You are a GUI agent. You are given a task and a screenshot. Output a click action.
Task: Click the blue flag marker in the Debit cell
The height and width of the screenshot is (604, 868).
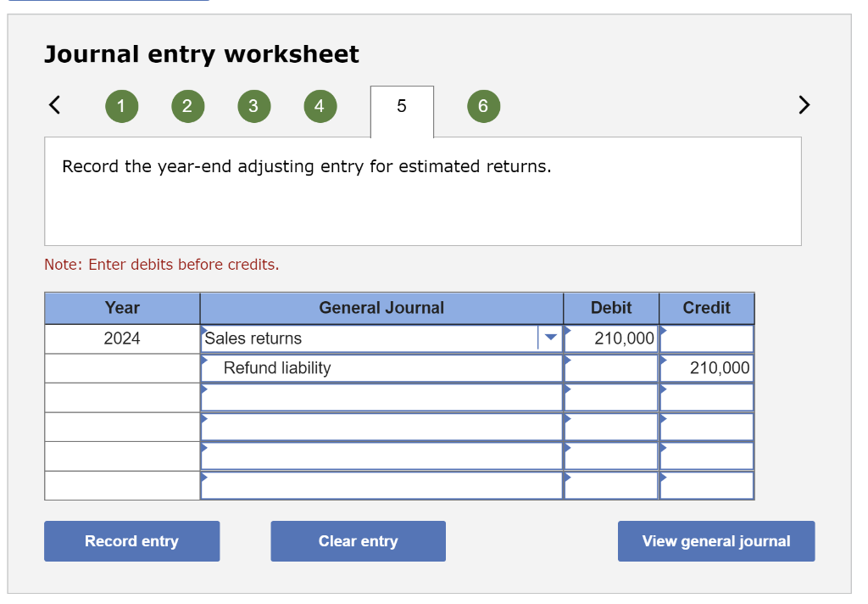566,331
